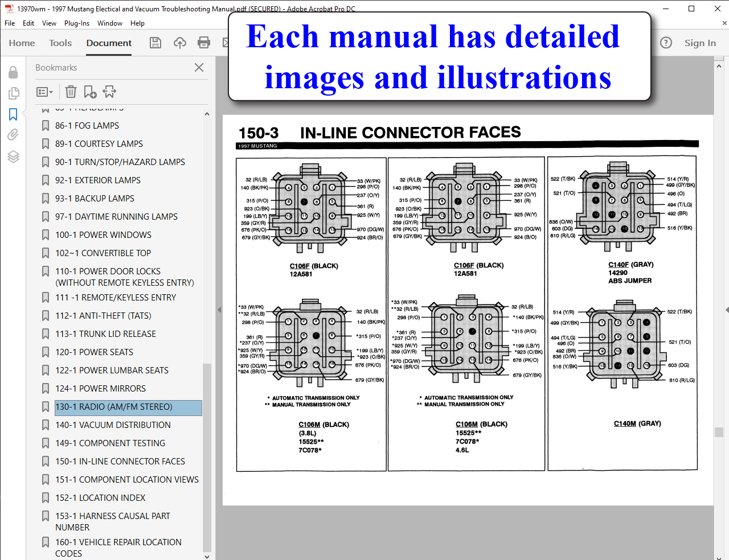
Task: Select bookmark 93-1 BACKUP LAMPS
Action: [95, 199]
